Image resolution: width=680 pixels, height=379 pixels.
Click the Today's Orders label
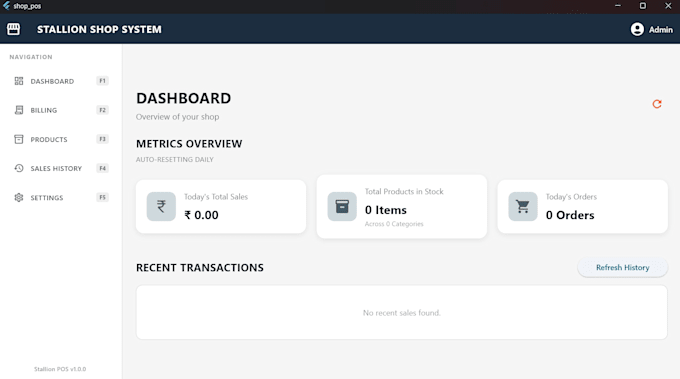point(571,197)
